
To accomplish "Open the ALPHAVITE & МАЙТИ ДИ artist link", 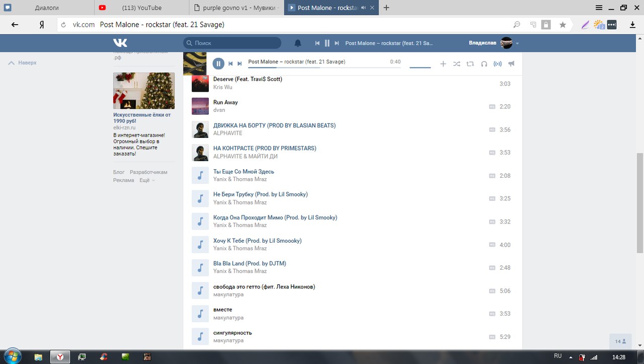I will 246,157.
